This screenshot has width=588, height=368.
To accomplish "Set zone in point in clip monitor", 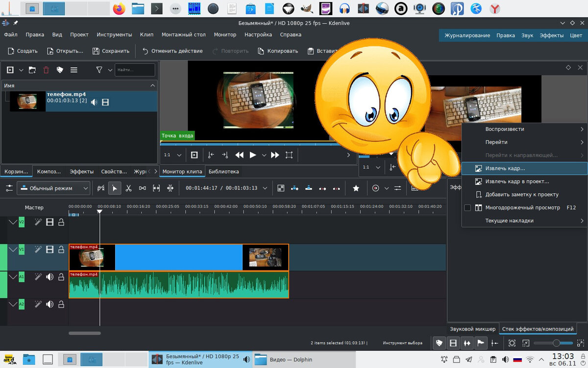I will coord(211,155).
